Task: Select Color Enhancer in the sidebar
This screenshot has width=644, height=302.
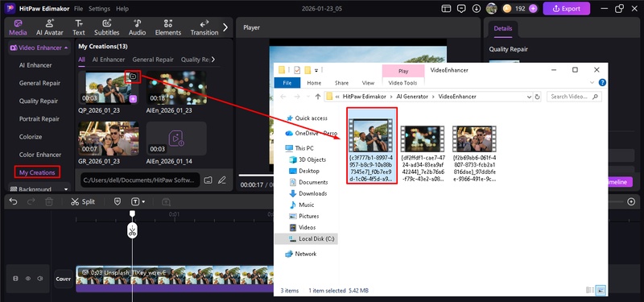Action: tap(39, 155)
